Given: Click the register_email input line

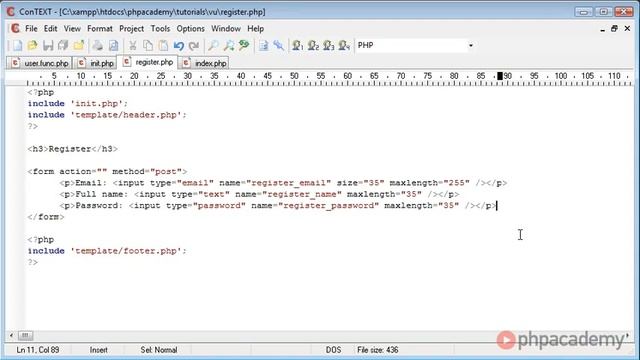Looking at the screenshot, I should 283,183.
